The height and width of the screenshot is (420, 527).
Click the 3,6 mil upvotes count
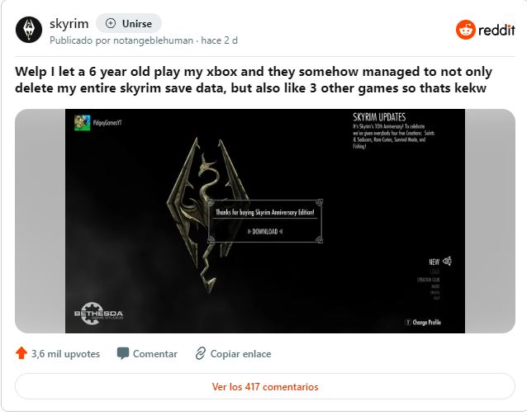65,354
